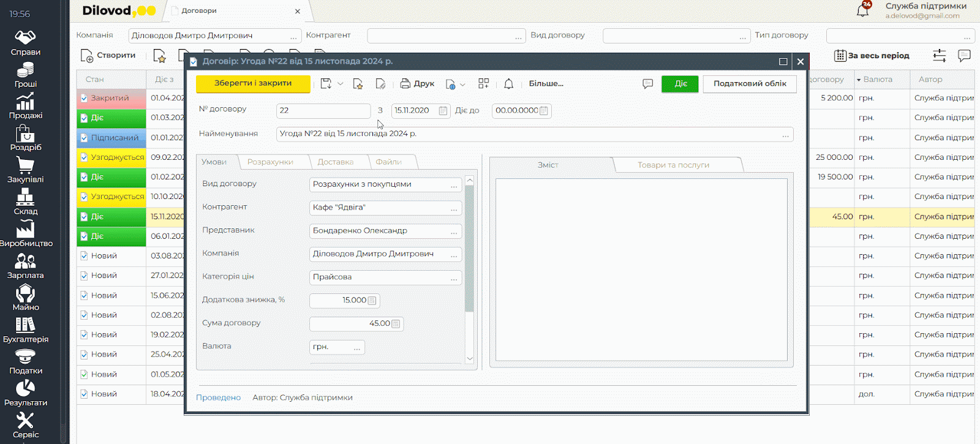Click the conditions panel vertical scrollbar
The image size is (980, 444).
point(470,248)
